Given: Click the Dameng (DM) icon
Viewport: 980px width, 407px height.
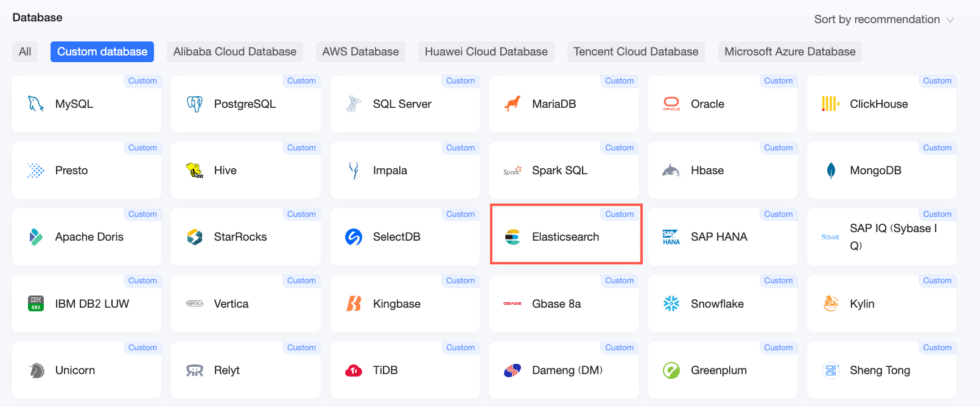Looking at the screenshot, I should tap(513, 370).
